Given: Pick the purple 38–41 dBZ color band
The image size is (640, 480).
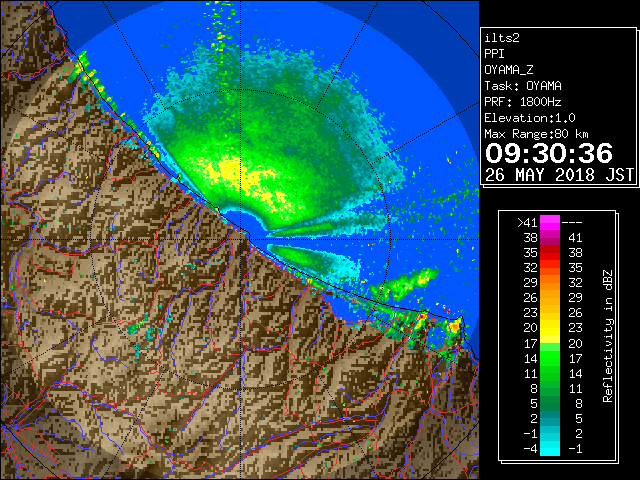Looking at the screenshot, I should [x=550, y=238].
